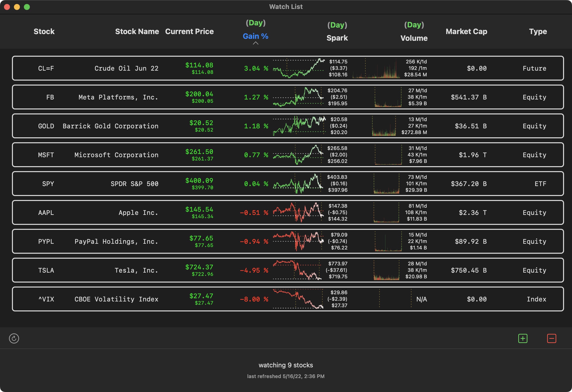Select the TSLA ticker
572x392 pixels.
point(46,270)
